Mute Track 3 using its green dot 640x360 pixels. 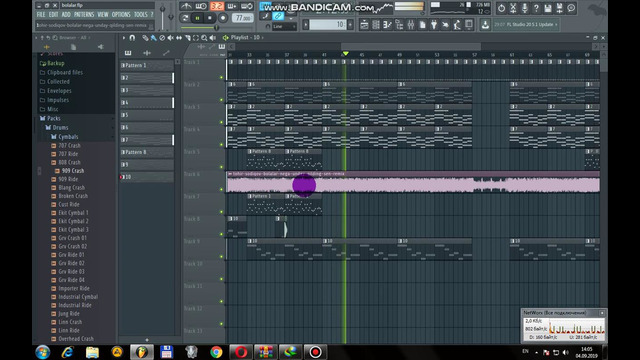click(x=221, y=122)
